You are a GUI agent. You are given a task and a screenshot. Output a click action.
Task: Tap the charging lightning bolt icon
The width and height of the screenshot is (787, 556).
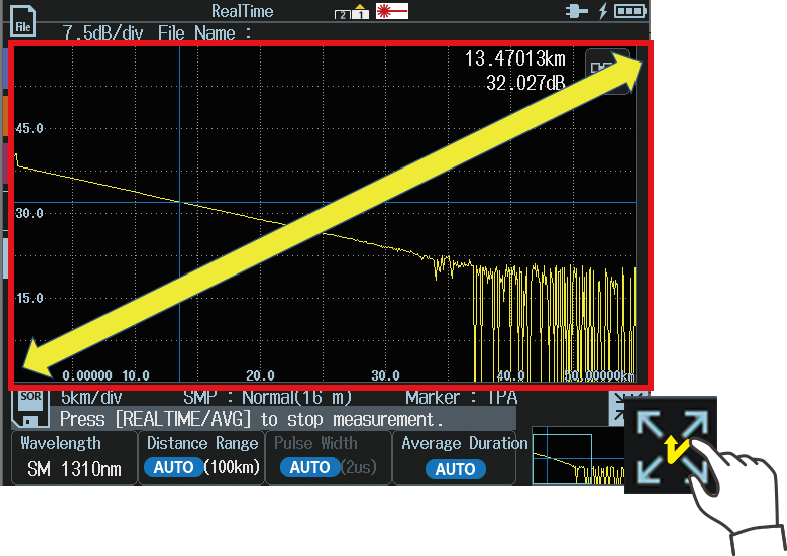(x=603, y=11)
